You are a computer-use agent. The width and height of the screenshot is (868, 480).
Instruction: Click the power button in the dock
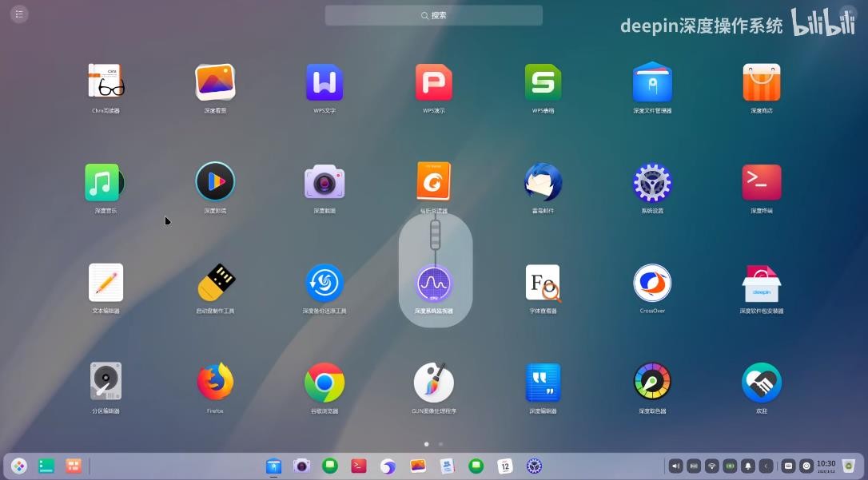pyautogui.click(x=807, y=466)
